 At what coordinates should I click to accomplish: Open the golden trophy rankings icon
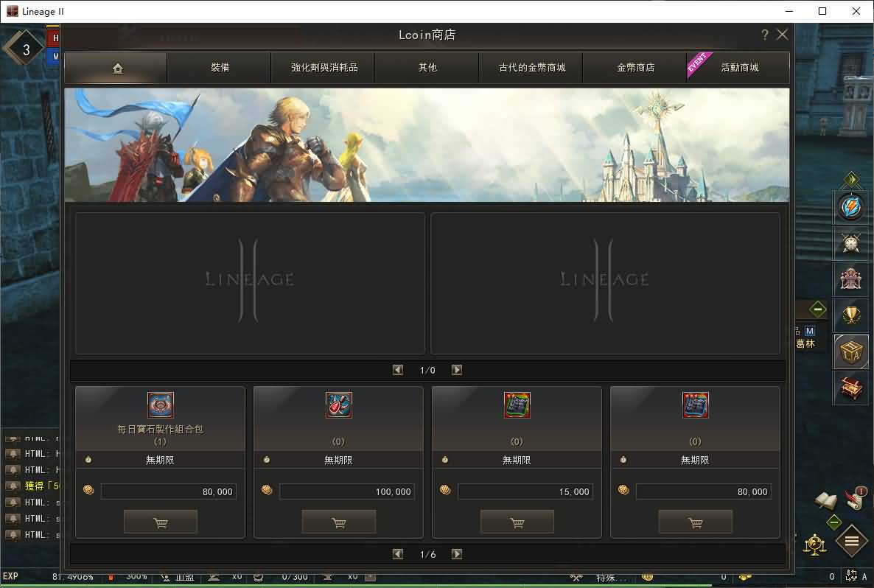coord(851,315)
